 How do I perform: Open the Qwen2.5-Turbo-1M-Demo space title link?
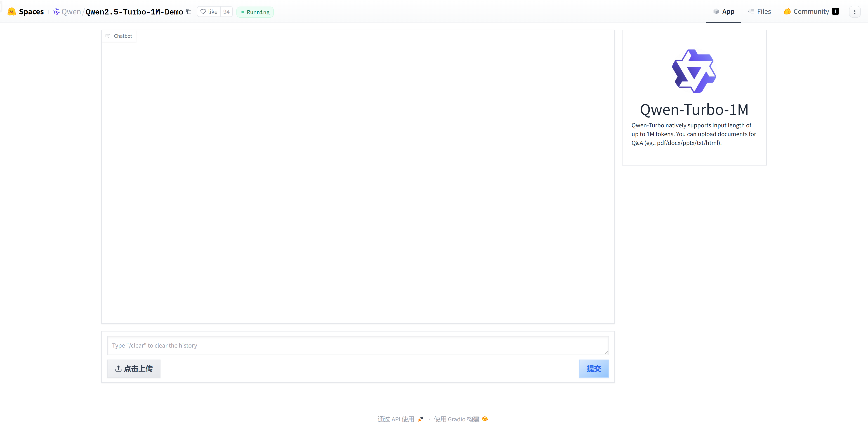(134, 12)
